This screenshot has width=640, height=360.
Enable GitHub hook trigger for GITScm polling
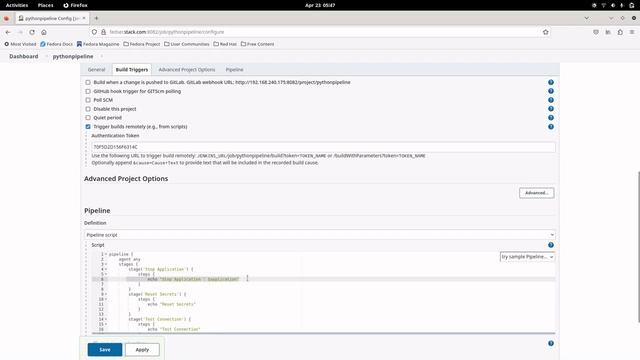coord(88,91)
